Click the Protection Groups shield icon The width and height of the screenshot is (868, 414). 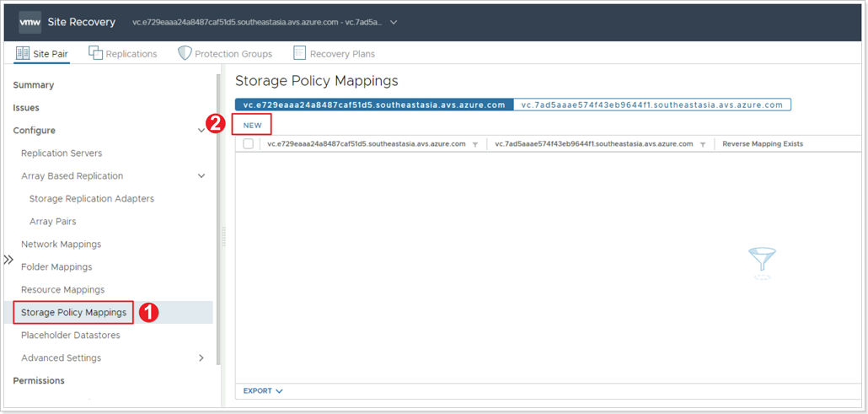tap(185, 53)
